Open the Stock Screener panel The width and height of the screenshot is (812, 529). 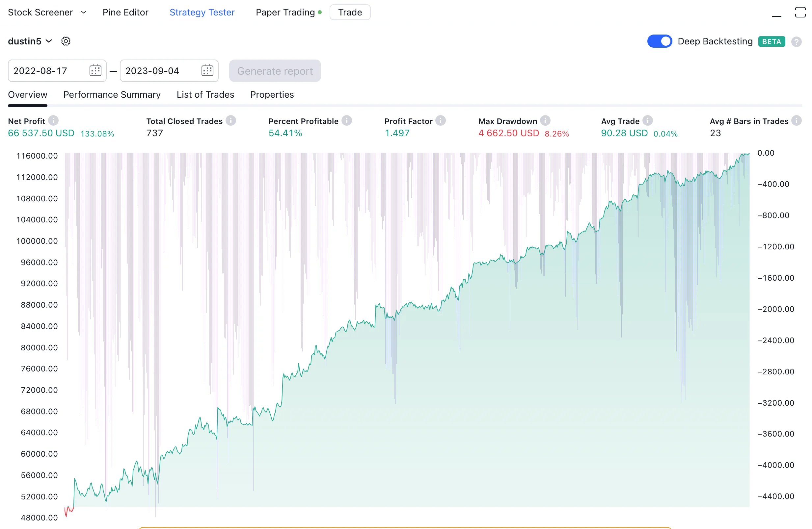pos(40,12)
